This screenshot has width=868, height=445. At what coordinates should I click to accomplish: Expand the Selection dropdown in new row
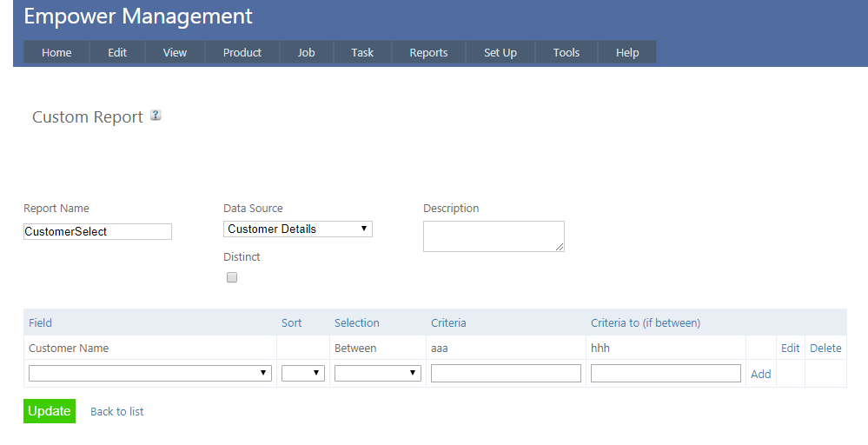point(377,374)
